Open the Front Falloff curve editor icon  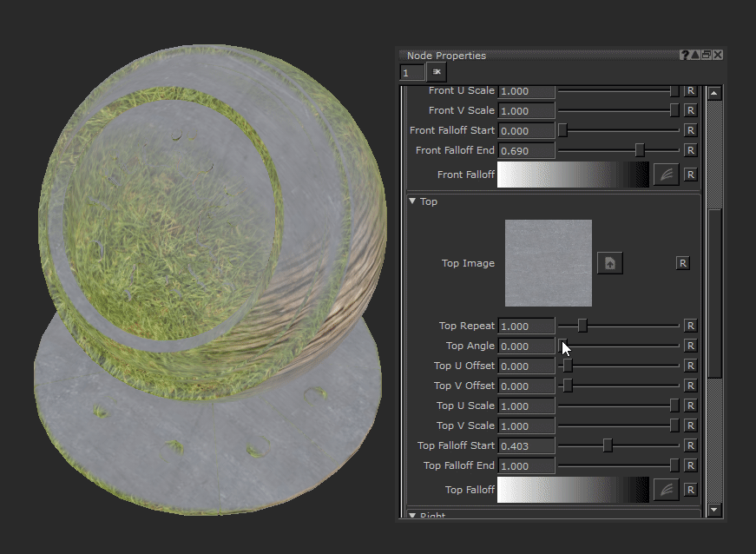[665, 175]
